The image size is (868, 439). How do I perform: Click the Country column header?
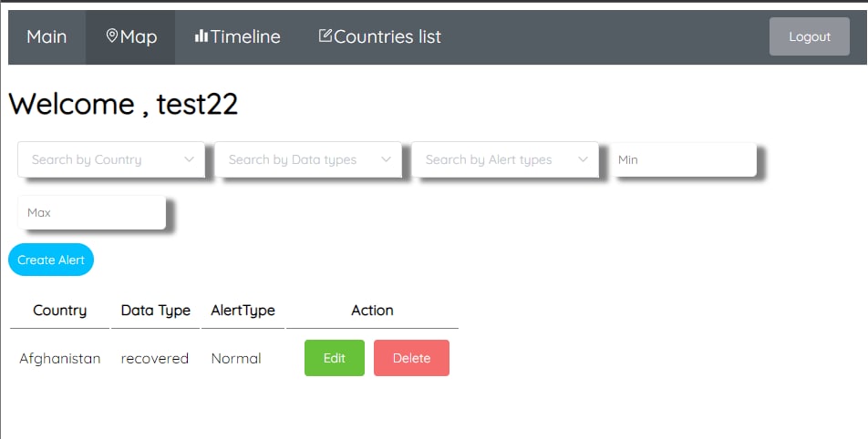pyautogui.click(x=60, y=311)
